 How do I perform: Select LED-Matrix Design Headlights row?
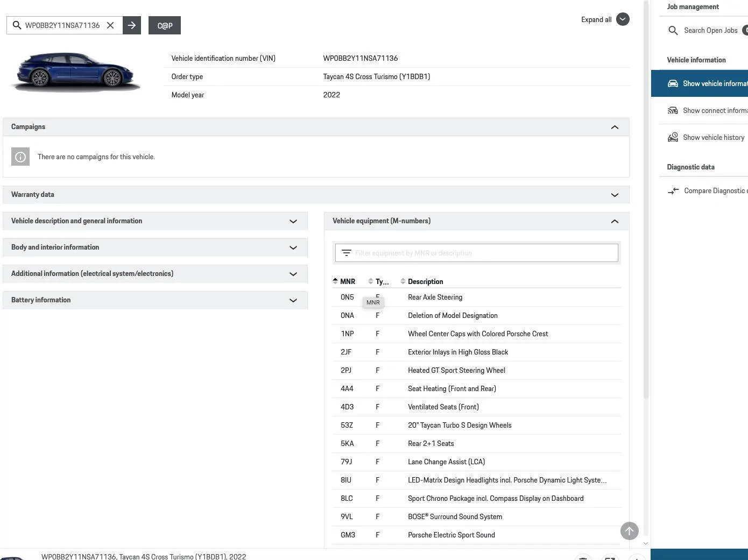(476, 480)
